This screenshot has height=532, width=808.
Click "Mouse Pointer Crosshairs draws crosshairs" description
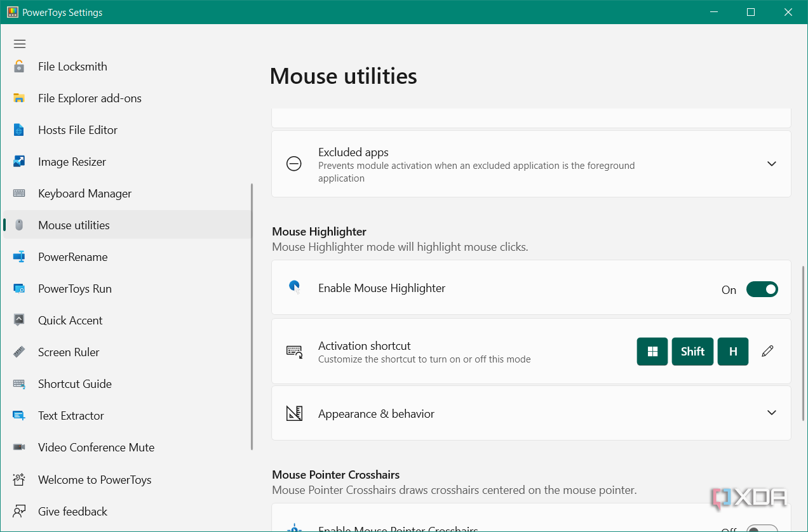[x=454, y=490]
